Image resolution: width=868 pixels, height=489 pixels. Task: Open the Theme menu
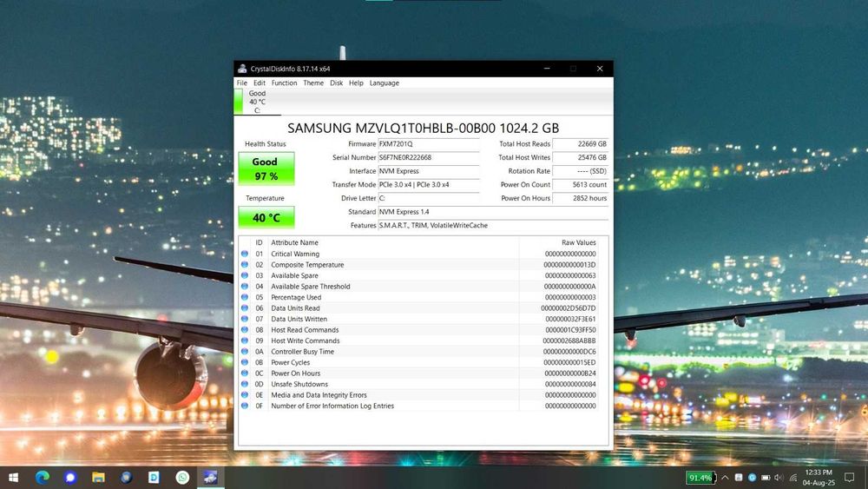(313, 83)
